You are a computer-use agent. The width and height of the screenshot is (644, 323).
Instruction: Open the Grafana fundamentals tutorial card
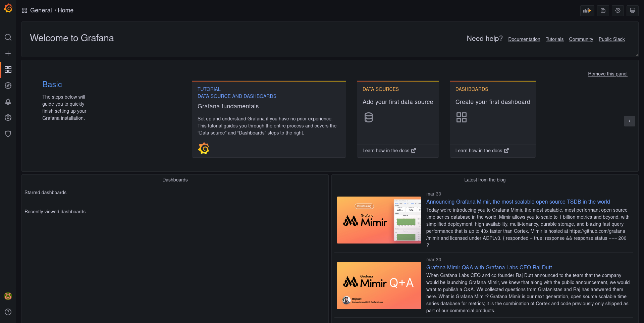pos(269,119)
